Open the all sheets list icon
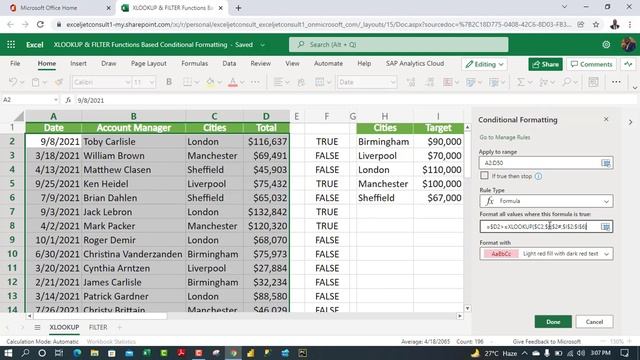Screen dimensions: 640x360 pyautogui.click(x=37, y=327)
